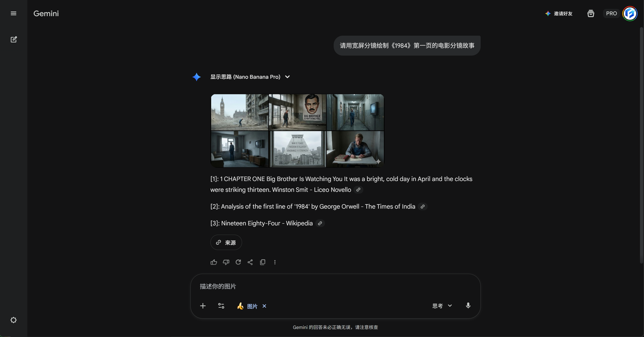The image size is (644, 337).
Task: Click the Gemini logo text
Action: [x=46, y=14]
